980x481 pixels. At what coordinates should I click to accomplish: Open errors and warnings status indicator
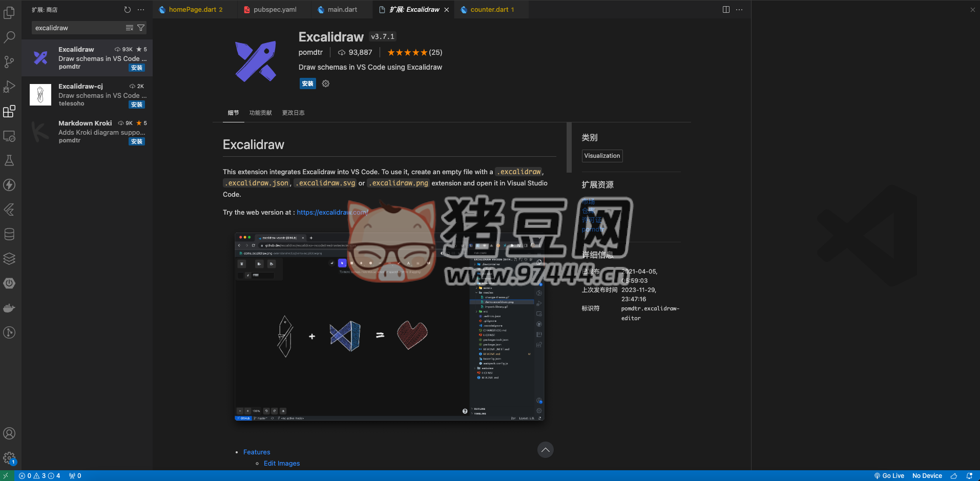pos(39,476)
